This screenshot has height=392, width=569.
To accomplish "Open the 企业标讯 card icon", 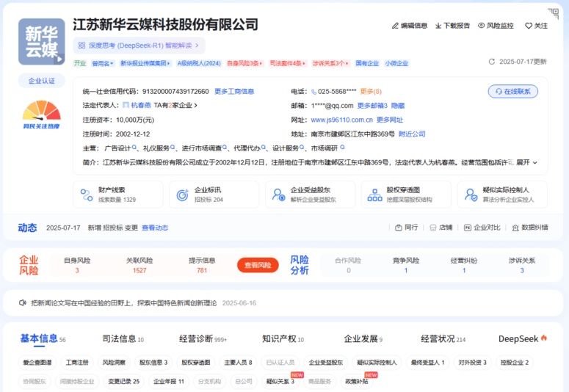I will [x=183, y=195].
